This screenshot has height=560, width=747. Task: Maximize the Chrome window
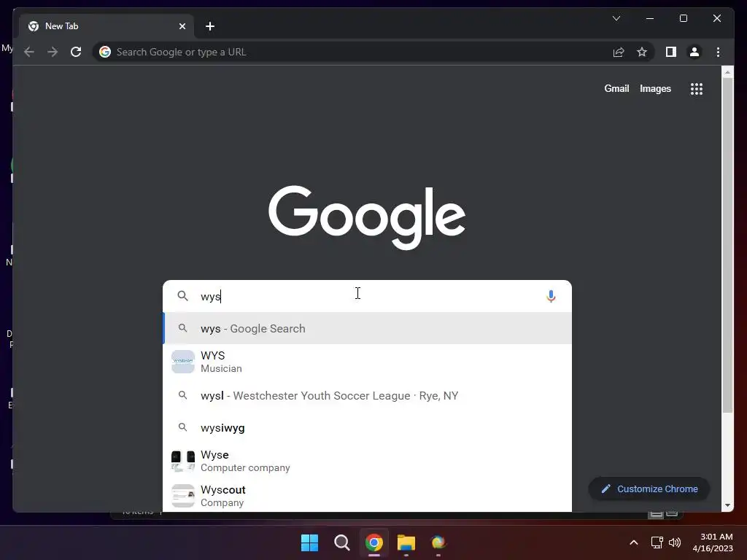(x=683, y=18)
